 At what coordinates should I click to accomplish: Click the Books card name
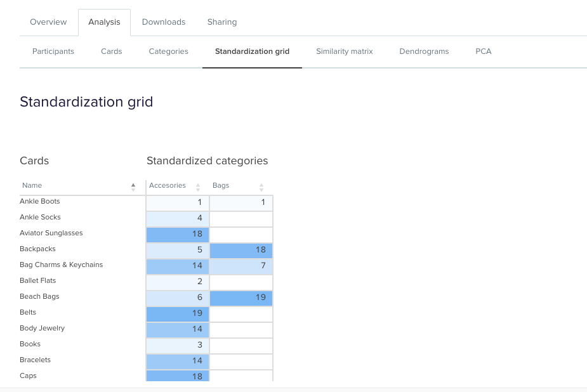(x=30, y=344)
